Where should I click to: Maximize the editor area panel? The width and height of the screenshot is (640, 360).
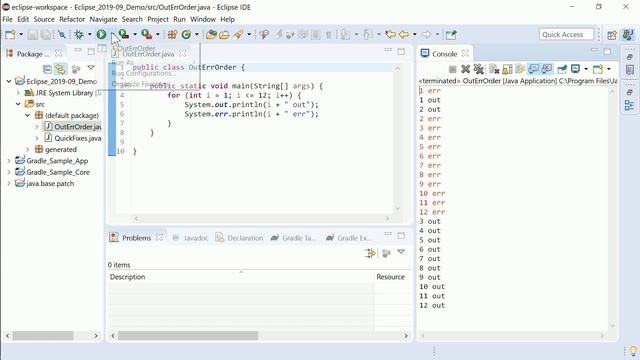tap(401, 51)
